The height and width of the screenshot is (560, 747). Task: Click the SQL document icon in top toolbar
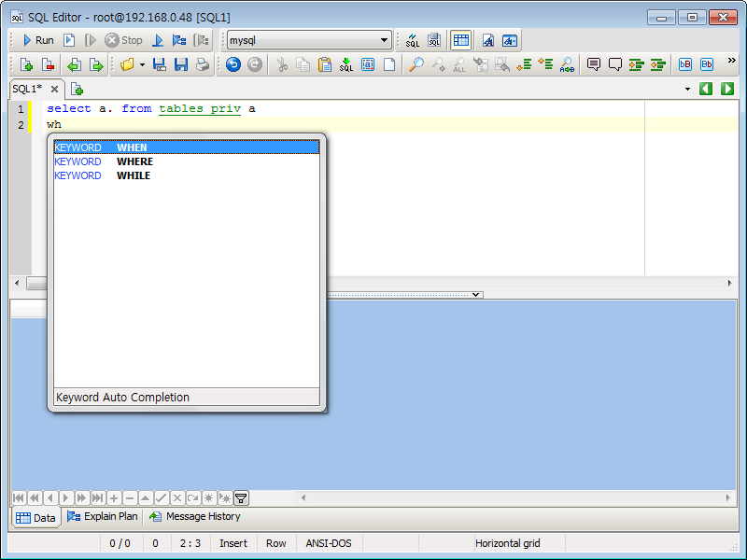pyautogui.click(x=434, y=40)
